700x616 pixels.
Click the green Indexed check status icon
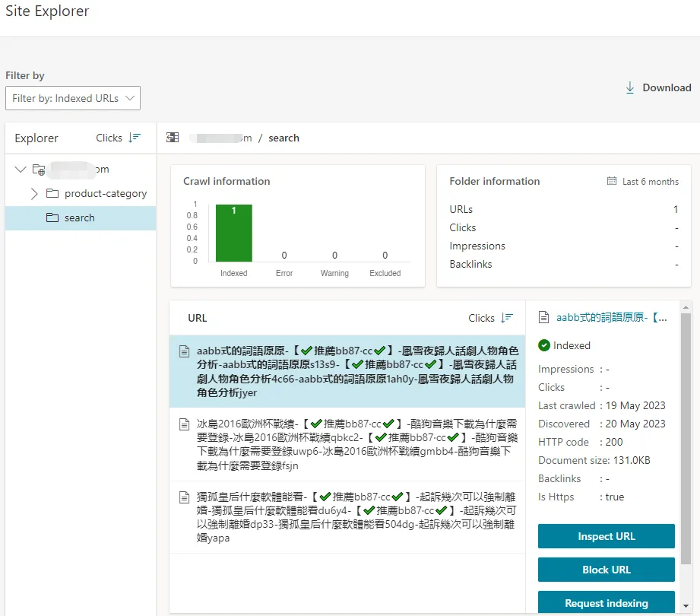pyautogui.click(x=544, y=345)
